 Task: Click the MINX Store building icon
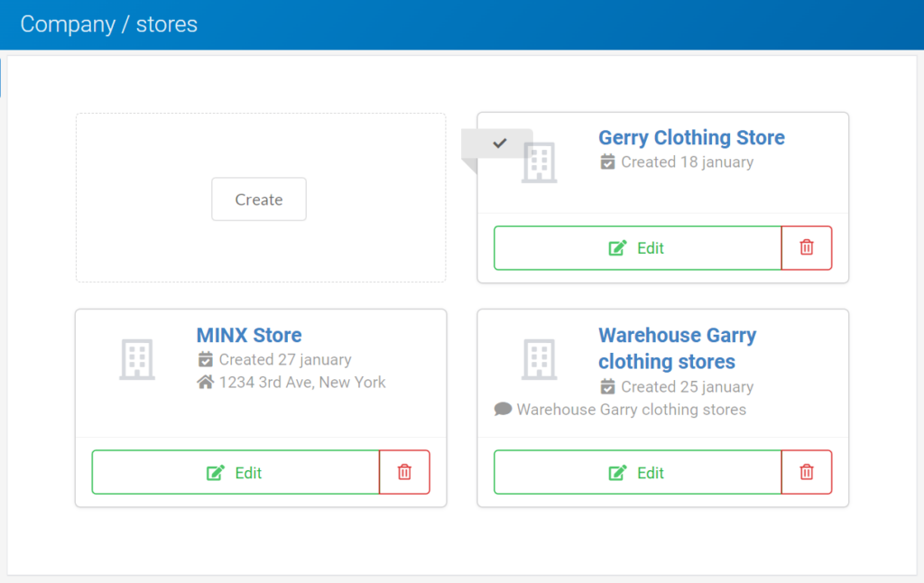click(137, 359)
